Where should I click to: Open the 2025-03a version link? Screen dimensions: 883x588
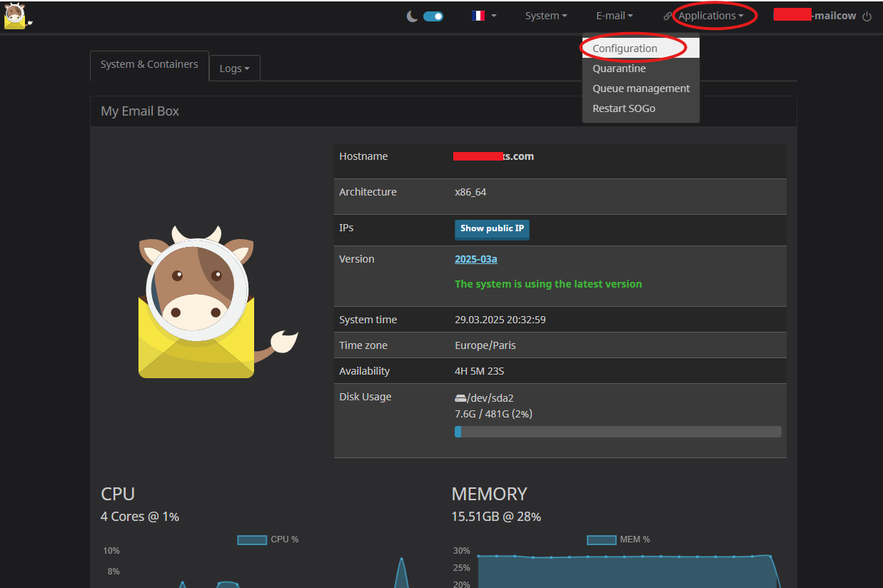click(x=476, y=259)
